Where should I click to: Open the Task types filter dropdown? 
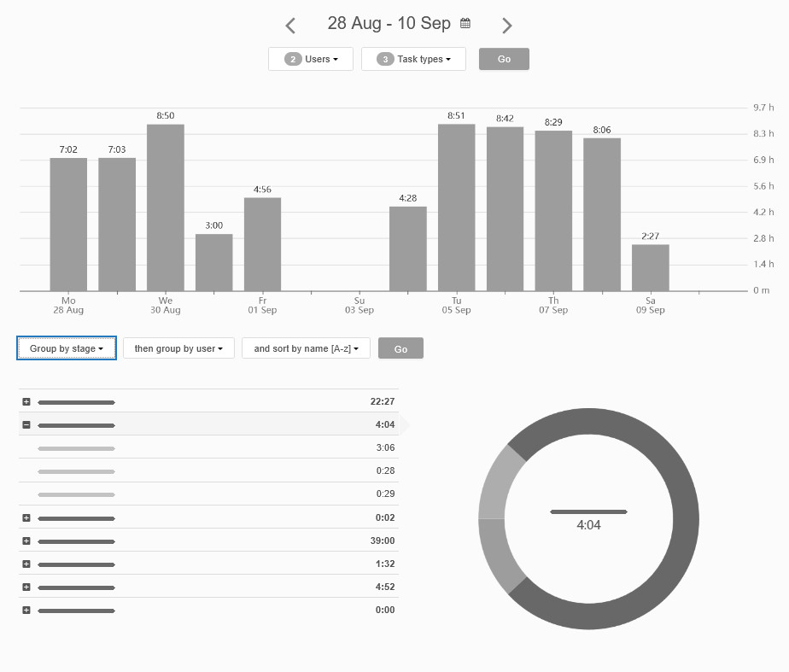click(420, 59)
